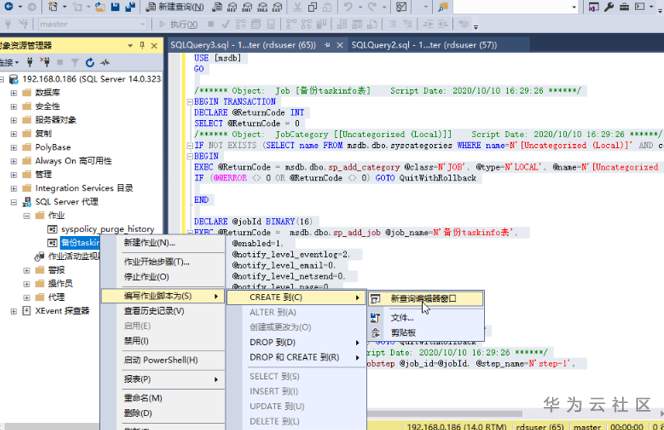The height and width of the screenshot is (430, 664).
Task: Open DROP 到(D) submenu
Action: click(x=296, y=342)
